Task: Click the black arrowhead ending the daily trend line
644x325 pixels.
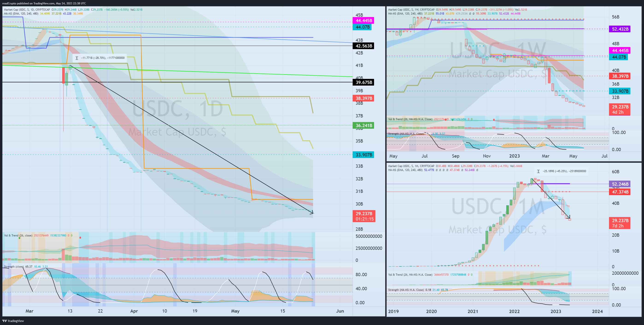Action: [x=311, y=213]
